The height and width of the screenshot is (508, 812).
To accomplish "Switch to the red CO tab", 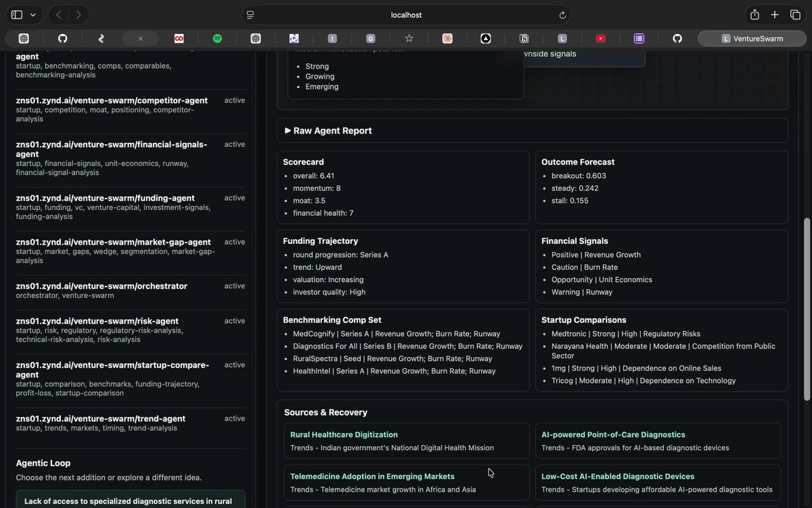I will coord(179,39).
